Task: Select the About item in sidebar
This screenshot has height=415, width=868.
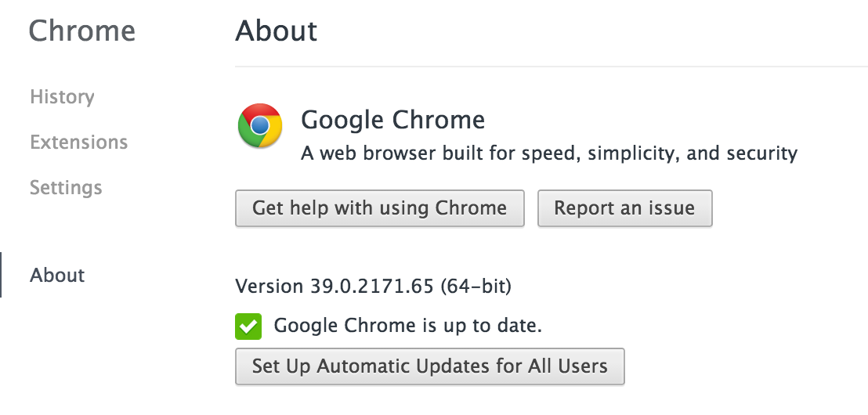Action: (x=57, y=276)
